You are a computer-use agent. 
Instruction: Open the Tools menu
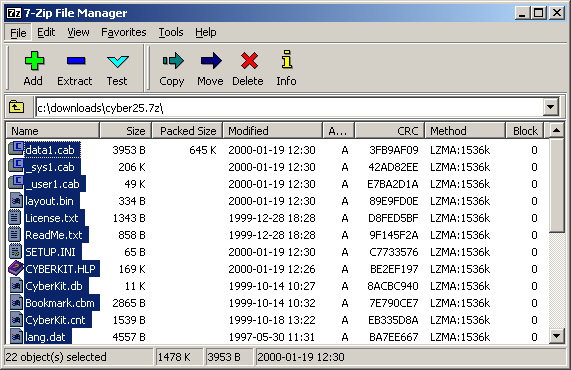coord(171,32)
